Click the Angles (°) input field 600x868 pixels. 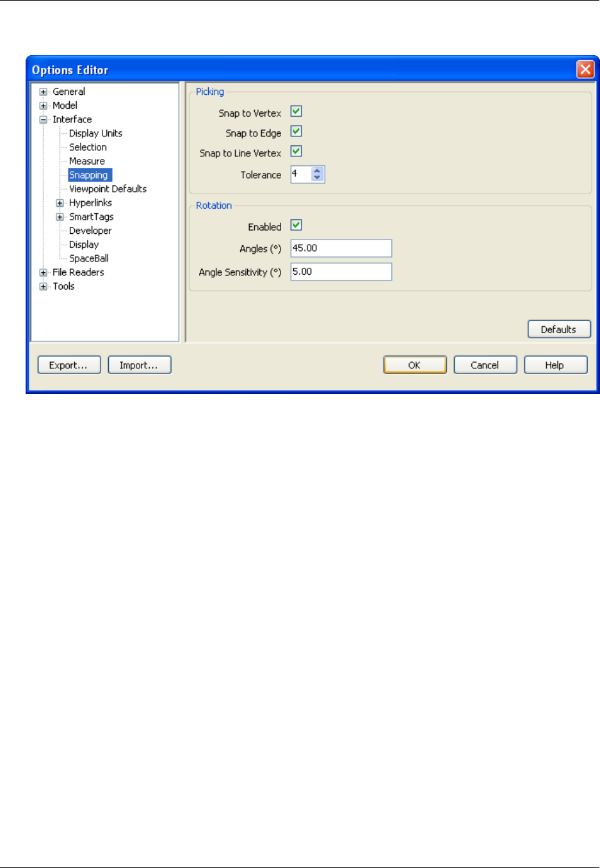[x=341, y=249]
